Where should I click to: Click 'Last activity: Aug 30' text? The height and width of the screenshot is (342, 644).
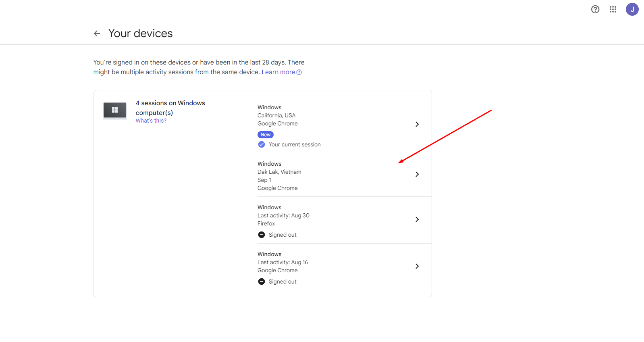point(283,215)
